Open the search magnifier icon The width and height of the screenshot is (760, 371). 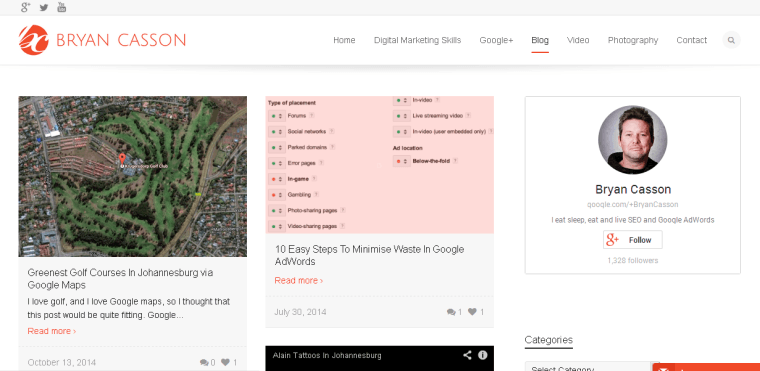pos(731,40)
